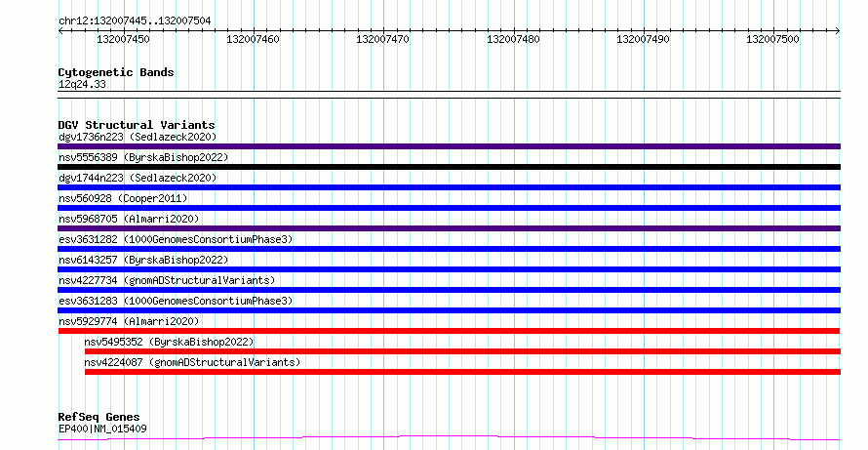868x450 pixels.
Task: Open the dgv1744n223 Sedlazeck2020 label
Action: tap(138, 178)
